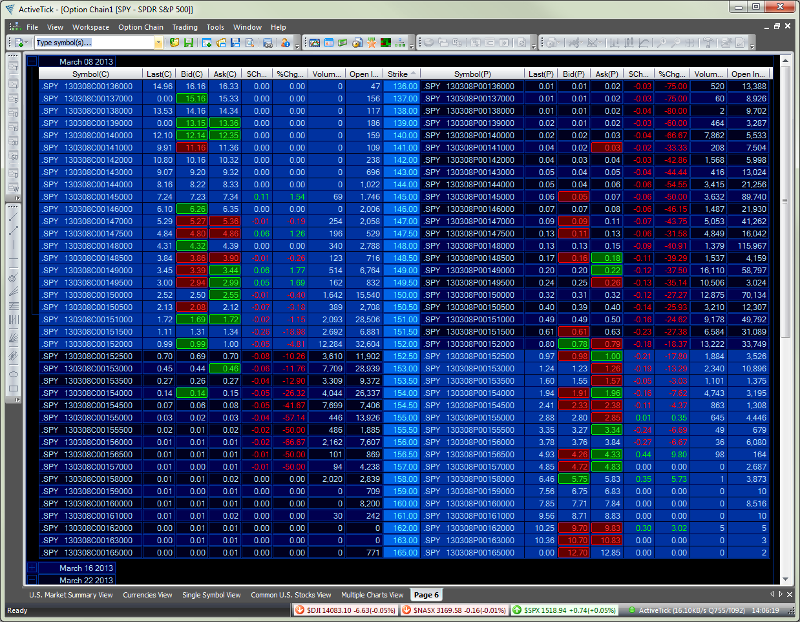Open the Workspace menu
Viewport: 800px width, 622px height.
pos(90,27)
